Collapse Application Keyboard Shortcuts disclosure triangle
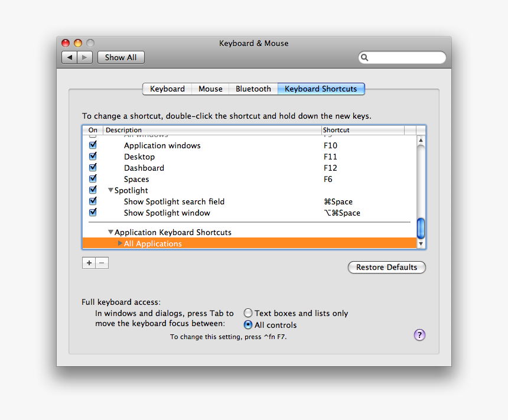The image size is (508, 420). (110, 232)
